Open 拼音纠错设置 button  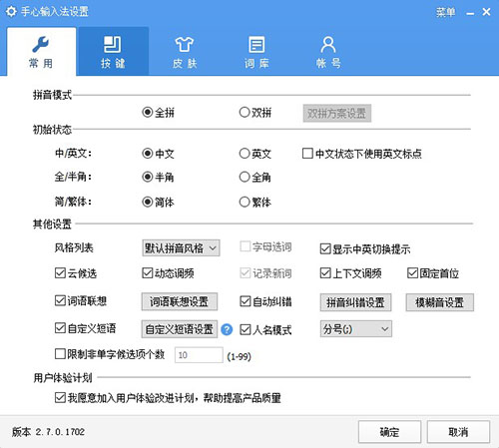[x=355, y=302]
